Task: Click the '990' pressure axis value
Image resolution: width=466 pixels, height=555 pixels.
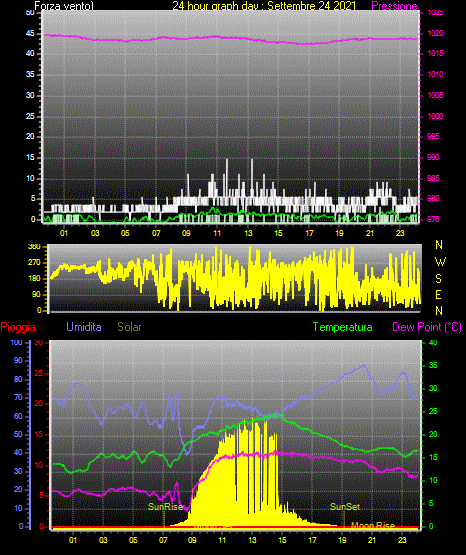Action: click(x=433, y=157)
